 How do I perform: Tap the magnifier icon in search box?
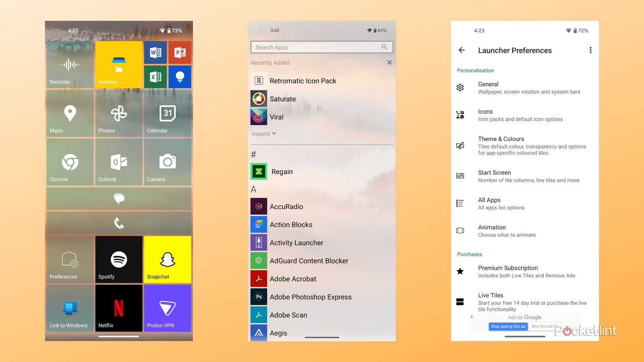tap(384, 47)
